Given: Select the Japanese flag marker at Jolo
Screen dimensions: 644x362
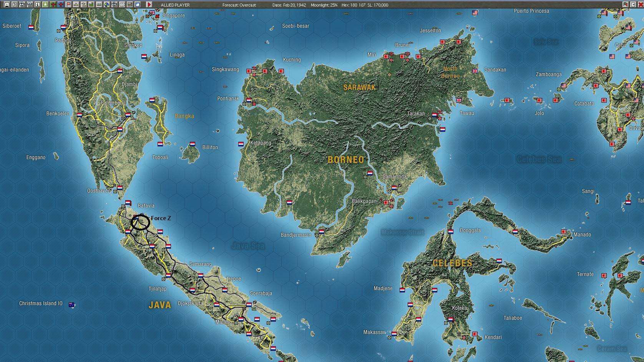Looking at the screenshot, I should click(x=539, y=100).
